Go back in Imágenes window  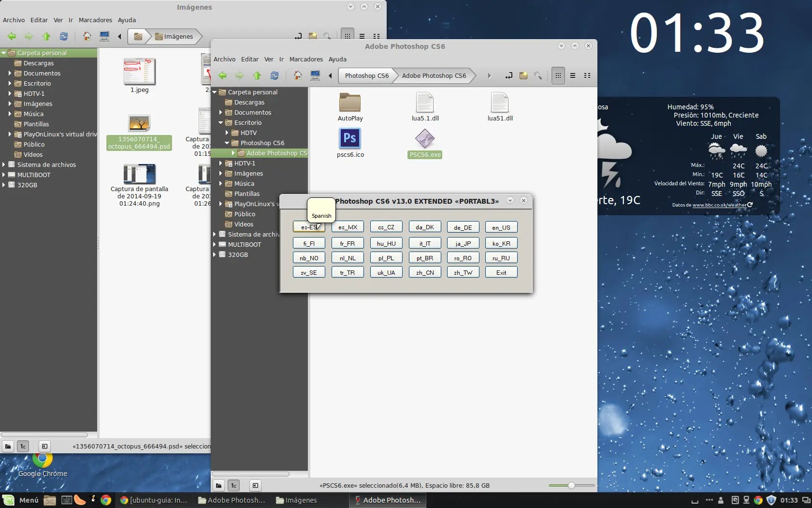(12, 36)
